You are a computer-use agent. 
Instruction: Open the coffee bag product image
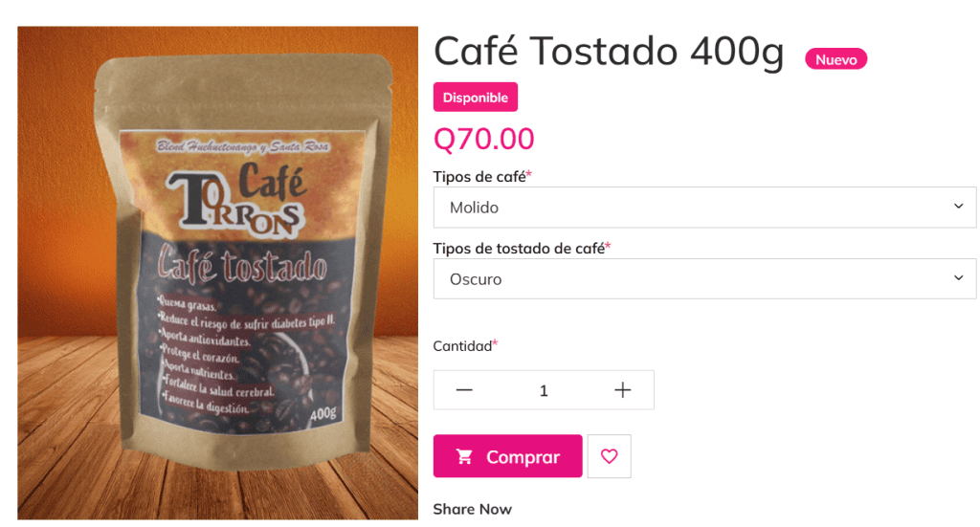[x=217, y=273]
